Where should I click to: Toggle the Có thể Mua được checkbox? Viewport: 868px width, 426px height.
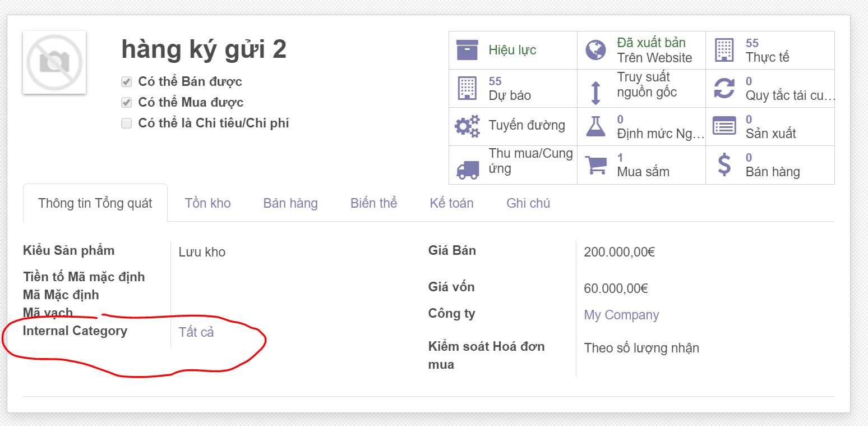[x=126, y=103]
